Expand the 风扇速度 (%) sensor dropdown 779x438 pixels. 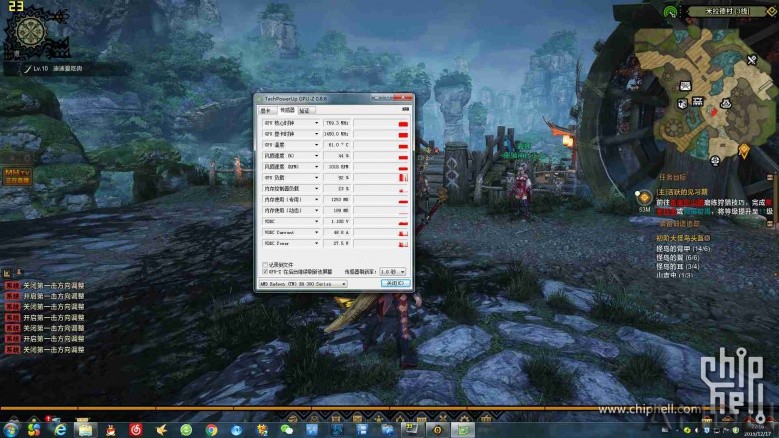point(316,156)
